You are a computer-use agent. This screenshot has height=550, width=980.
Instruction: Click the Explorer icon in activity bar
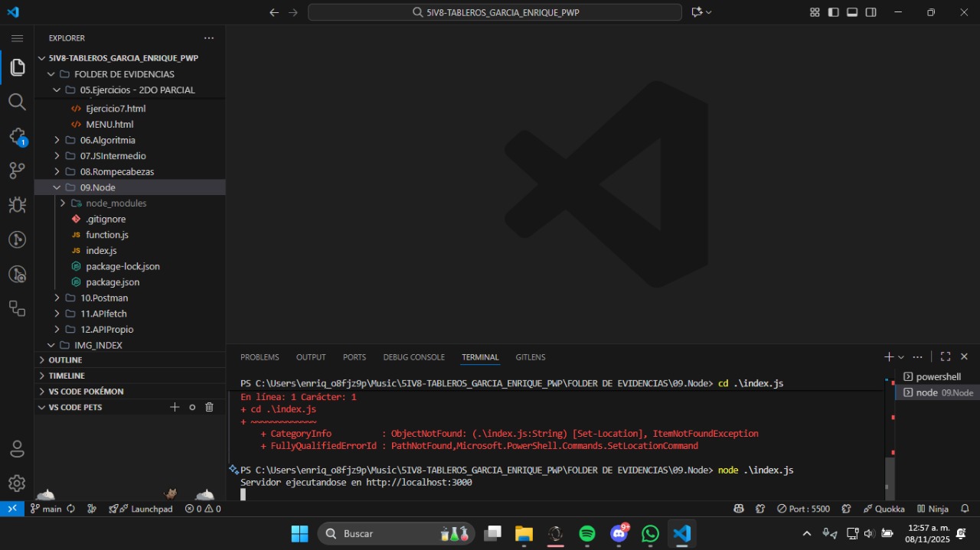(x=17, y=67)
